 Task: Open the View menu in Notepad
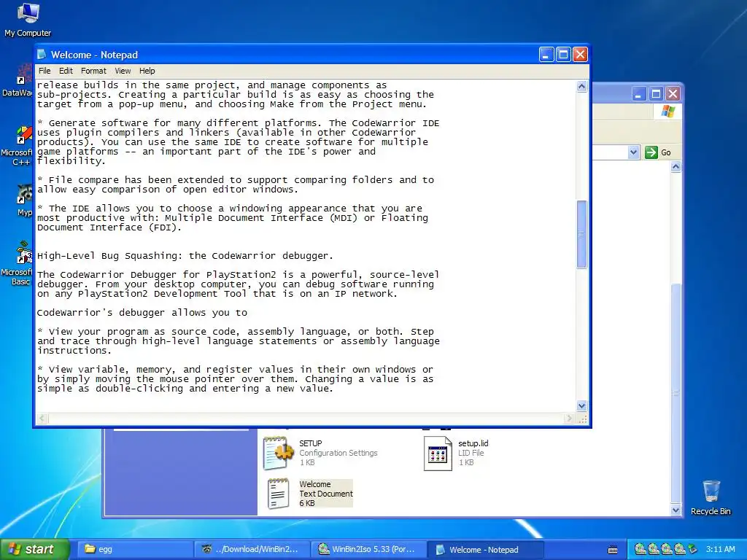point(123,71)
